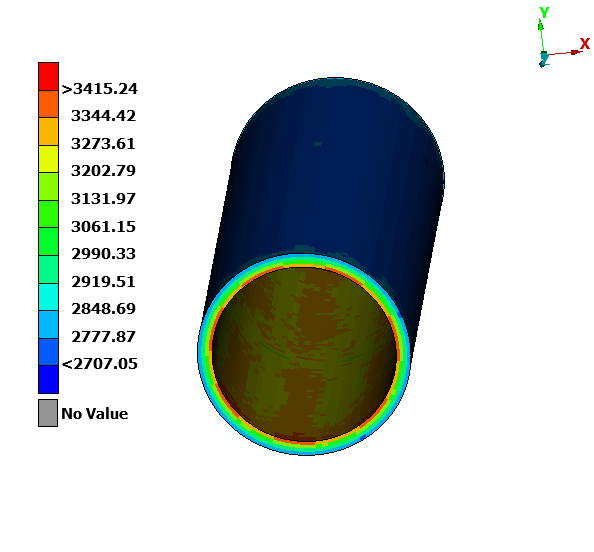Click the legend value 2777.87

(x=103, y=337)
